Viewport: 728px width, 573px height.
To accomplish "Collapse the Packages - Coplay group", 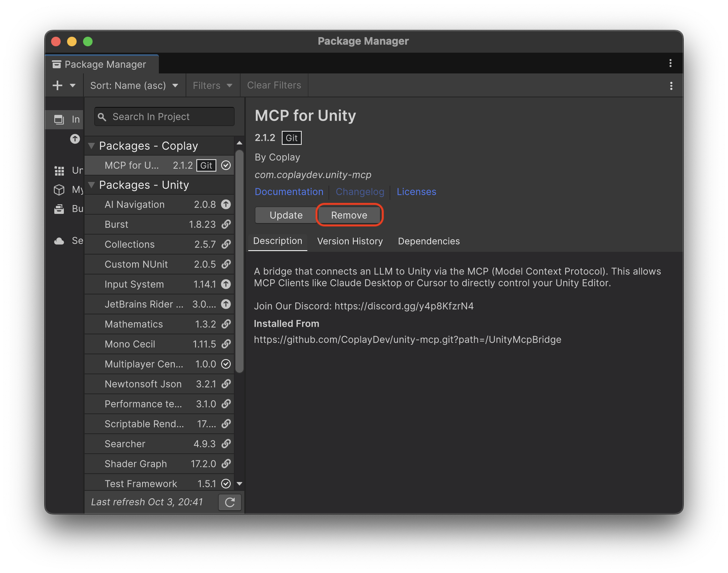I will click(92, 146).
